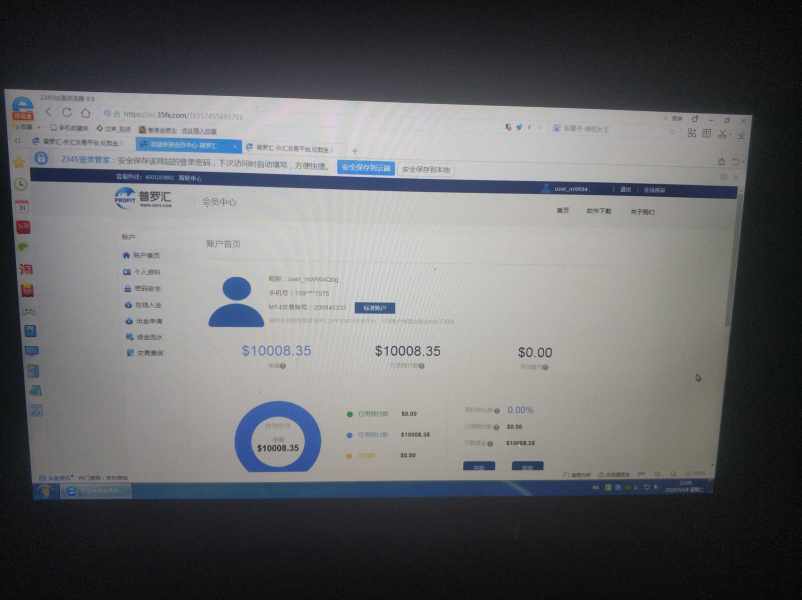This screenshot has width=802, height=600.
Task: Select 出金申请 in the left sidebar
Action: coord(149,321)
